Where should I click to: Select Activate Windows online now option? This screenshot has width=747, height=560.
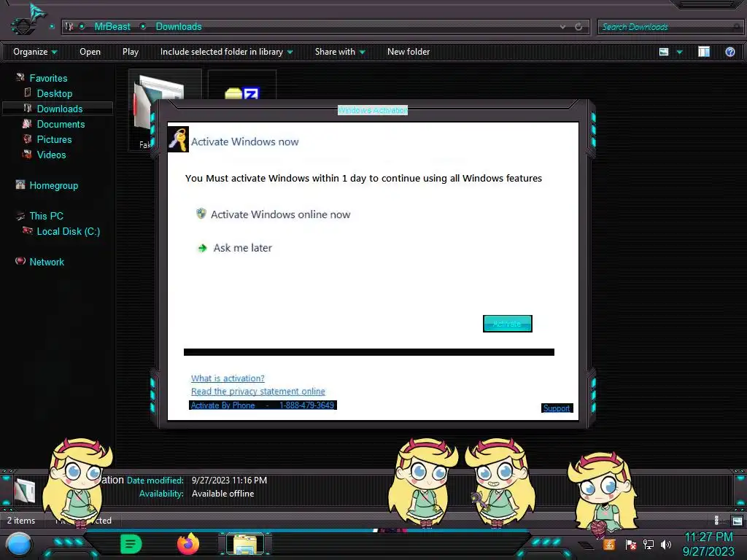click(x=280, y=214)
